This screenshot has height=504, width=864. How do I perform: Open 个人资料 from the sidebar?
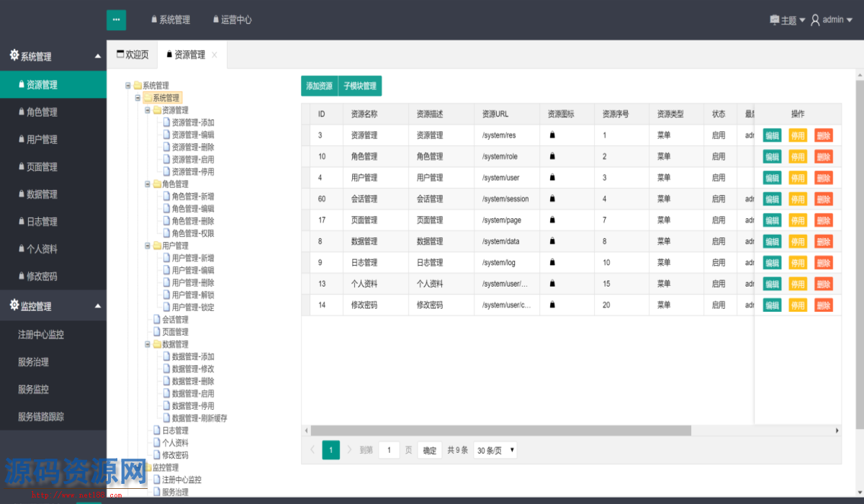click(53, 248)
